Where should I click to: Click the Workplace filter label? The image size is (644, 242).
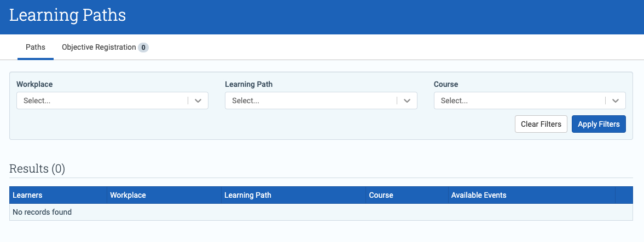click(34, 84)
